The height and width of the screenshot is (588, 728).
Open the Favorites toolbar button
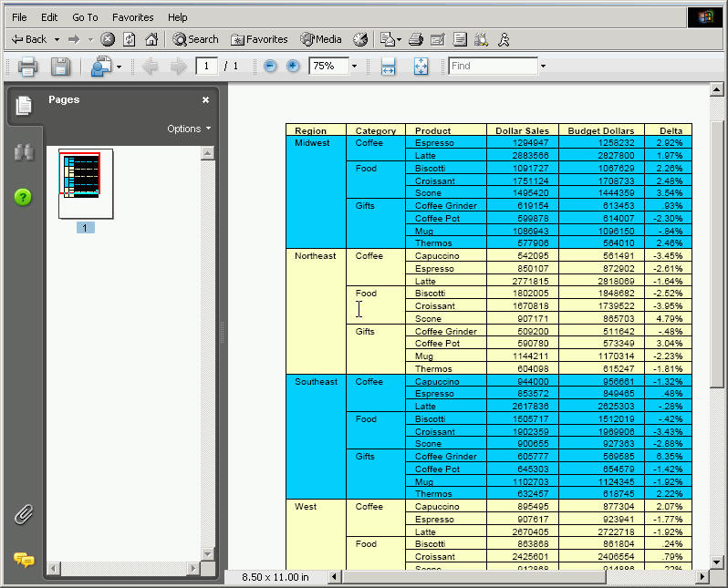tap(259, 39)
